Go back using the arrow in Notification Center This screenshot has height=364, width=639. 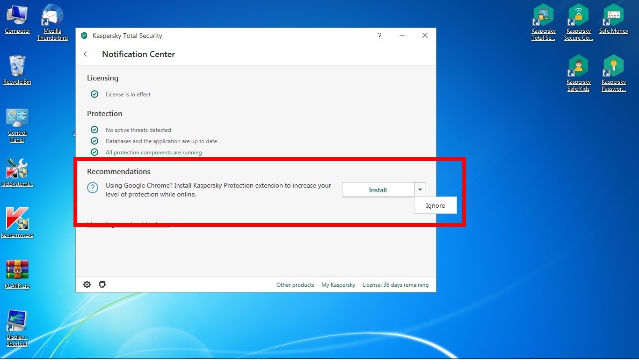coord(87,54)
